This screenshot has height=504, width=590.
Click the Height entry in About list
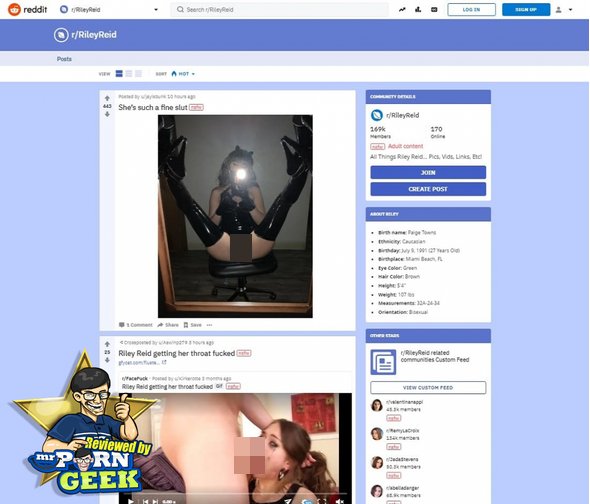[391, 286]
